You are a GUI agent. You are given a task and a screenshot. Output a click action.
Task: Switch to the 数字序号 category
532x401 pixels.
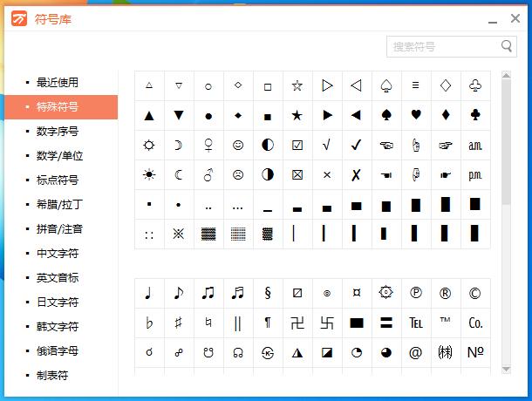[58, 132]
